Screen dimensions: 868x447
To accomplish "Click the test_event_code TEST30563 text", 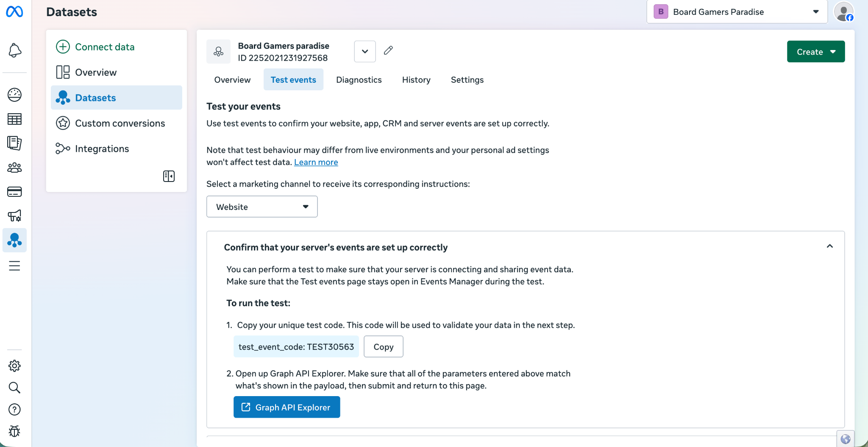I will tap(296, 346).
